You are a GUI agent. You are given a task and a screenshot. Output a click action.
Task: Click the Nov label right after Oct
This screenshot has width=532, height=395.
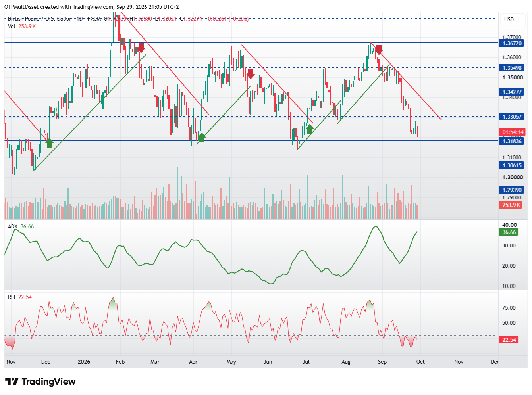pyautogui.click(x=459, y=362)
